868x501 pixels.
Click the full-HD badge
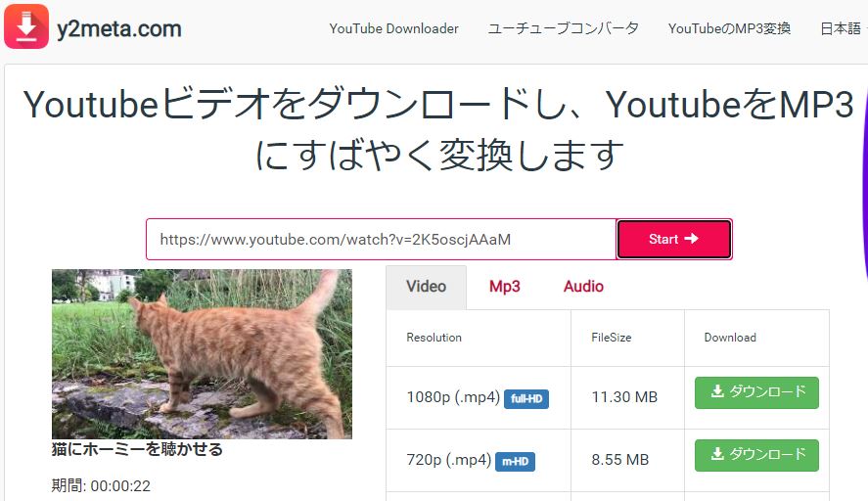point(525,398)
